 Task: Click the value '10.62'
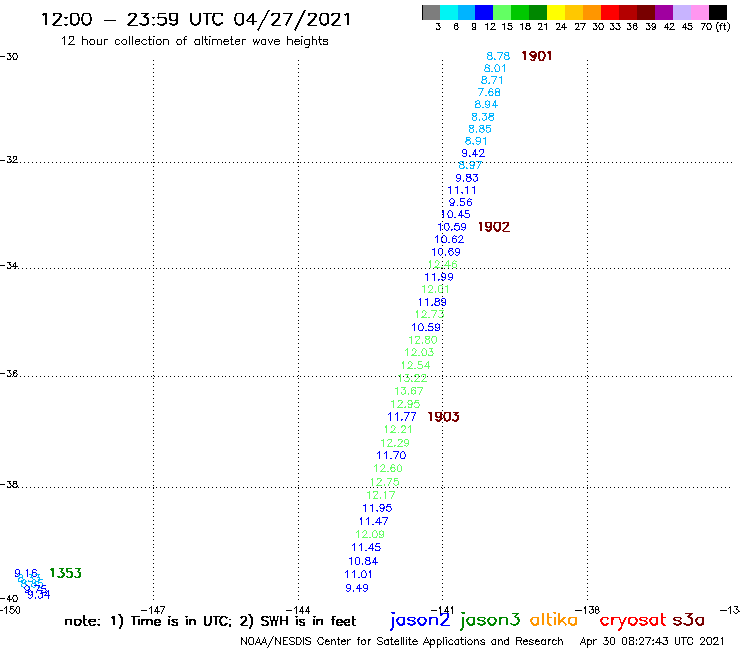pos(449,239)
